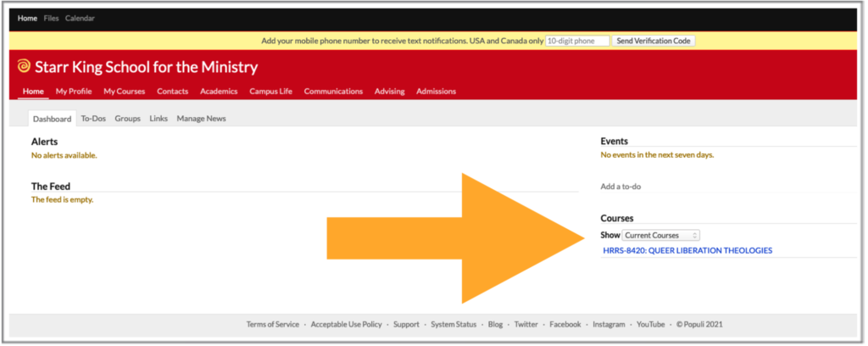The height and width of the screenshot is (346, 868).
Task: Click the Courses heading
Action: tap(617, 218)
